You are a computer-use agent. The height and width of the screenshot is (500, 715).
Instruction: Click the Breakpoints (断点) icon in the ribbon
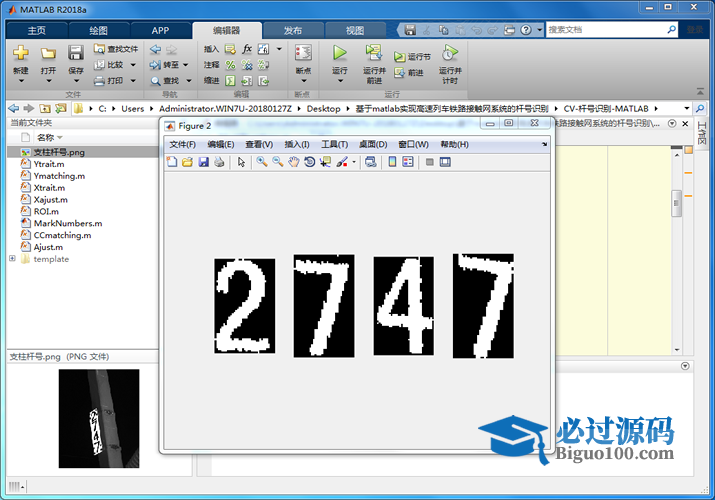[x=303, y=58]
